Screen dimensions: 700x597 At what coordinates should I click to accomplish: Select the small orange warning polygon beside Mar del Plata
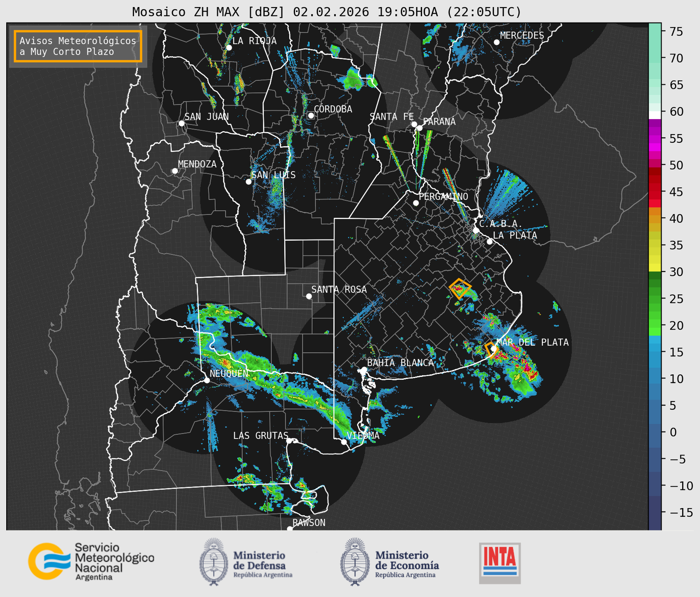(490, 350)
